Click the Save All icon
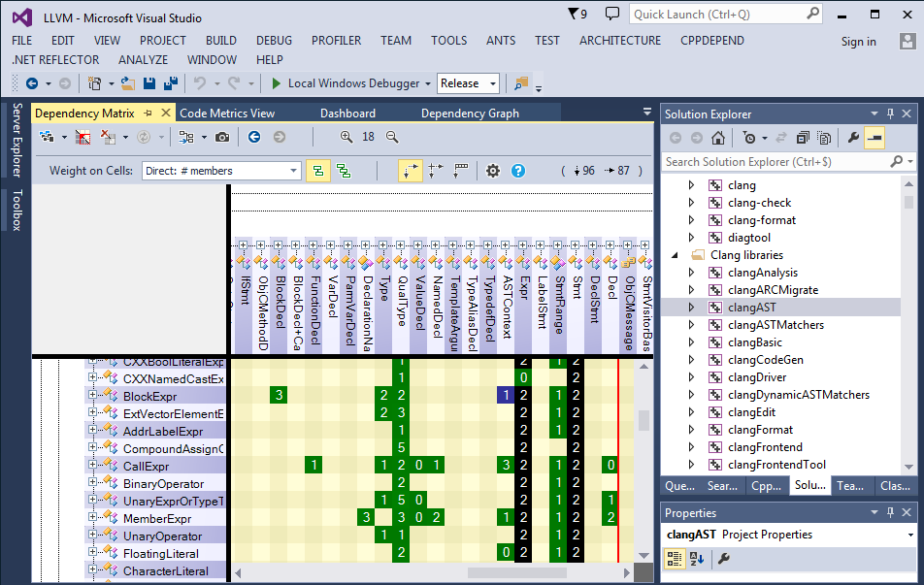Screen dimensions: 924x585 171,83
